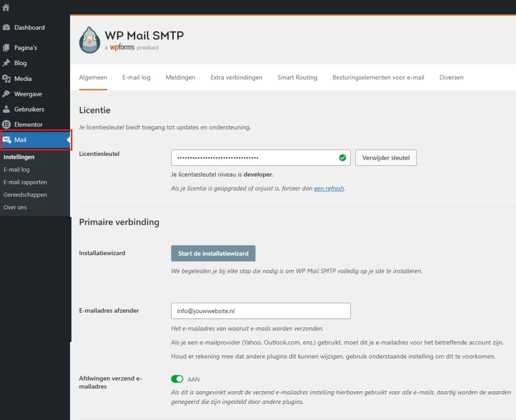Viewport: 516px width, 420px height.
Task: Open the Over ons submenu
Action: click(15, 207)
